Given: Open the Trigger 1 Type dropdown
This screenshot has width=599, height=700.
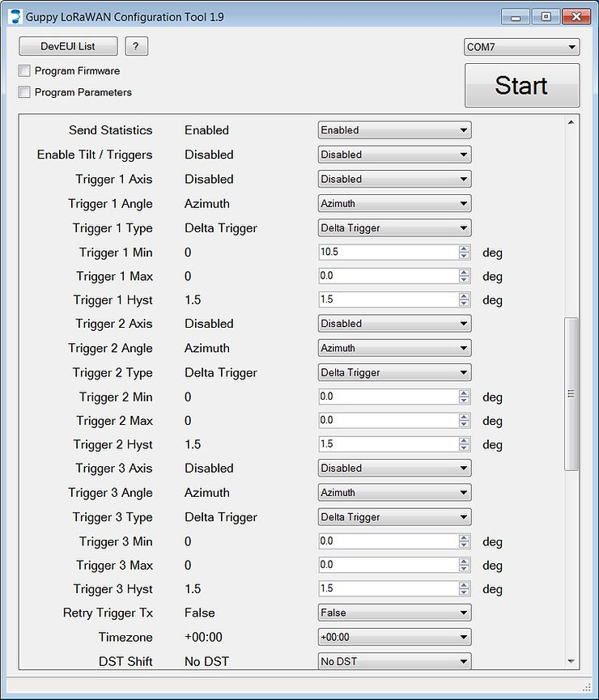Looking at the screenshot, I should (394, 228).
